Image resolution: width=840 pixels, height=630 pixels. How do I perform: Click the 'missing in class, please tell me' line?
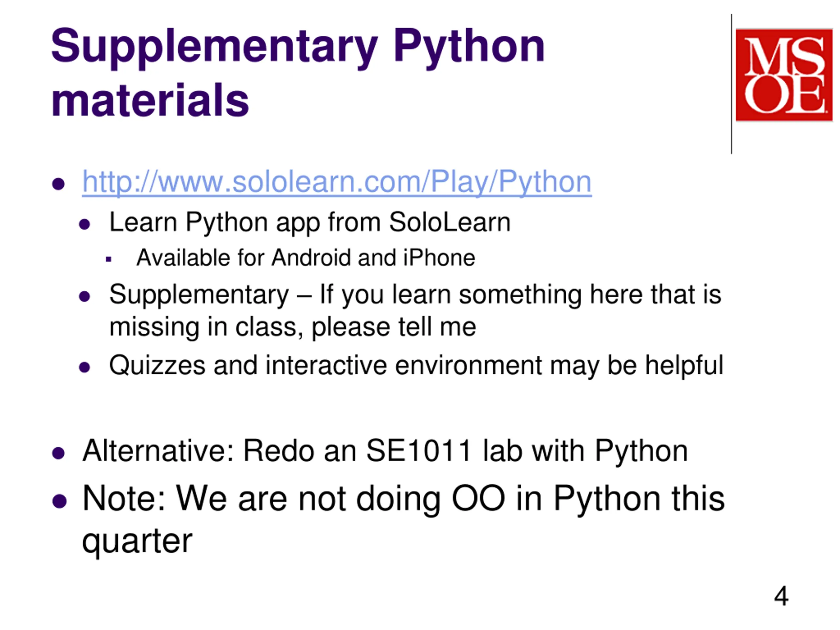click(292, 327)
